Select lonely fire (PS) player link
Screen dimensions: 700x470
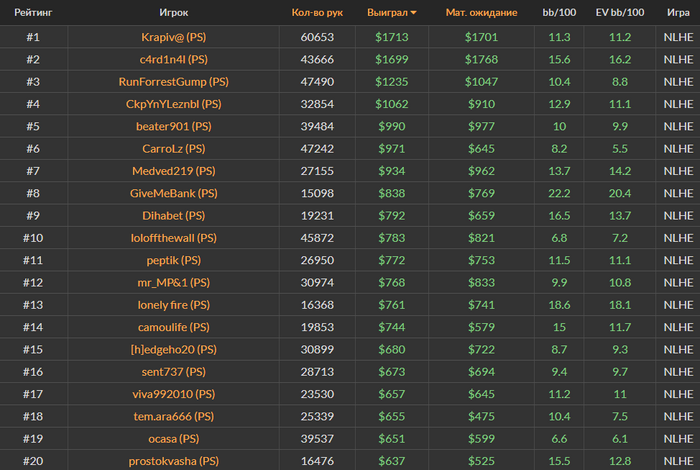(x=174, y=305)
